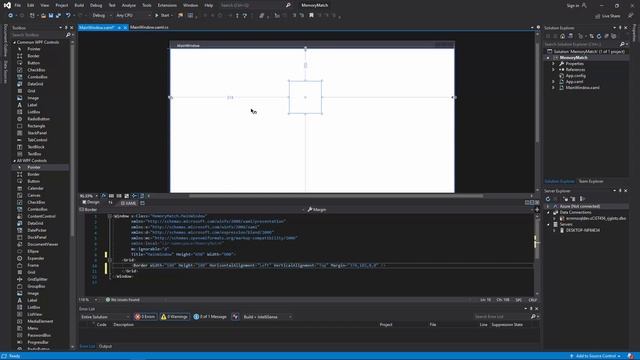This screenshot has height=360, width=640.
Task: Expand the Properties node in Solution Explorer
Action: pyautogui.click(x=553, y=64)
